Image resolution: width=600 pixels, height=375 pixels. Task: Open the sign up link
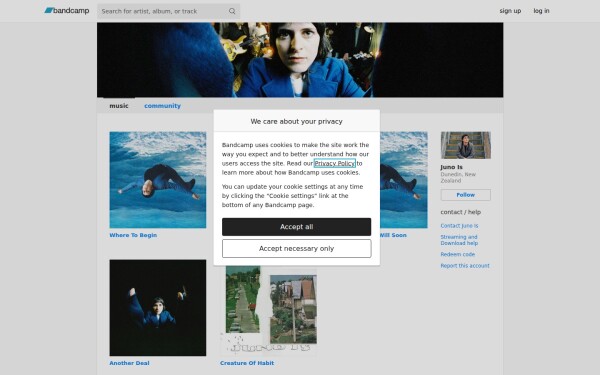[510, 11]
